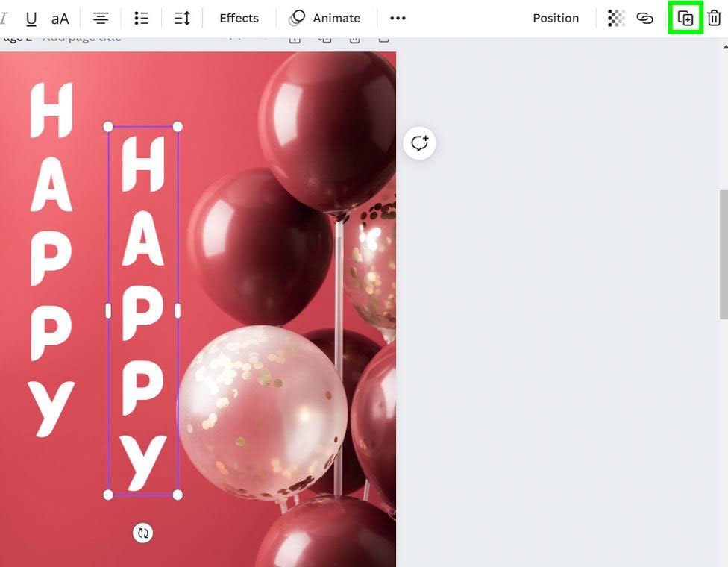Screen dimensions: 728x567
Task: Change text alignment with center icon
Action: (101, 19)
